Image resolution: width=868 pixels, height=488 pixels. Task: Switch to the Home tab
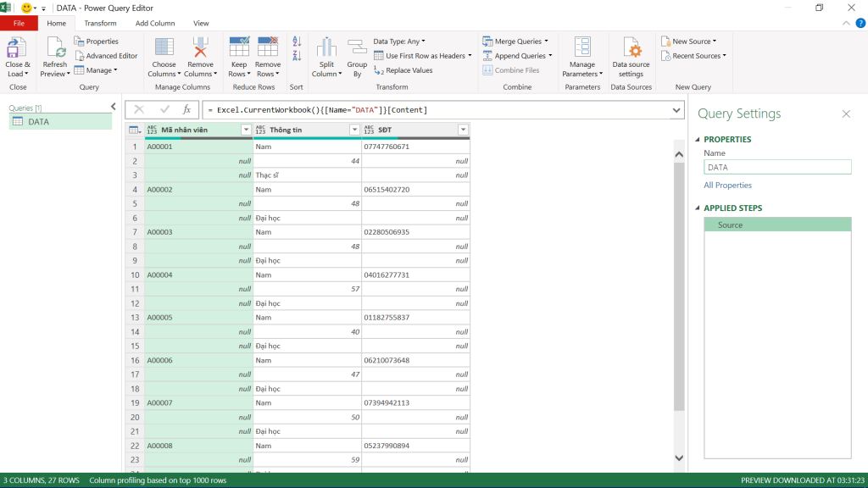pos(57,23)
